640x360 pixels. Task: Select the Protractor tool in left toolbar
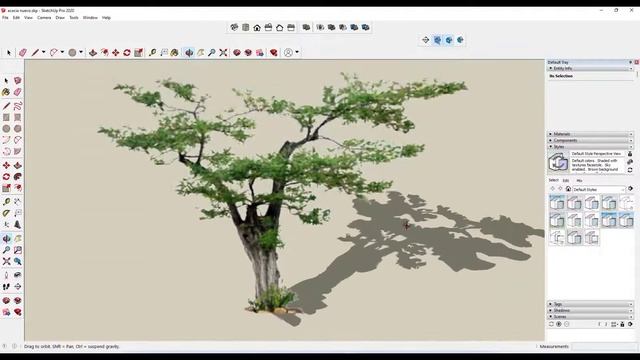[6, 213]
